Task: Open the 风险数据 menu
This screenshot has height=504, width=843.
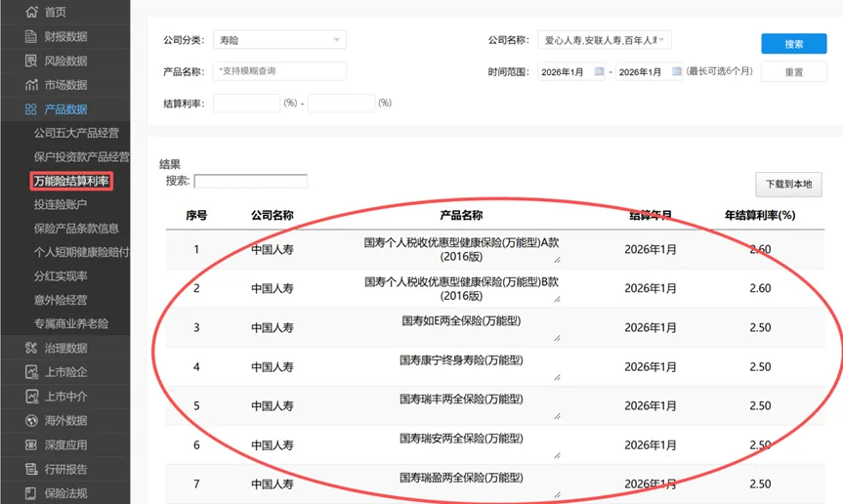Action: pos(65,61)
